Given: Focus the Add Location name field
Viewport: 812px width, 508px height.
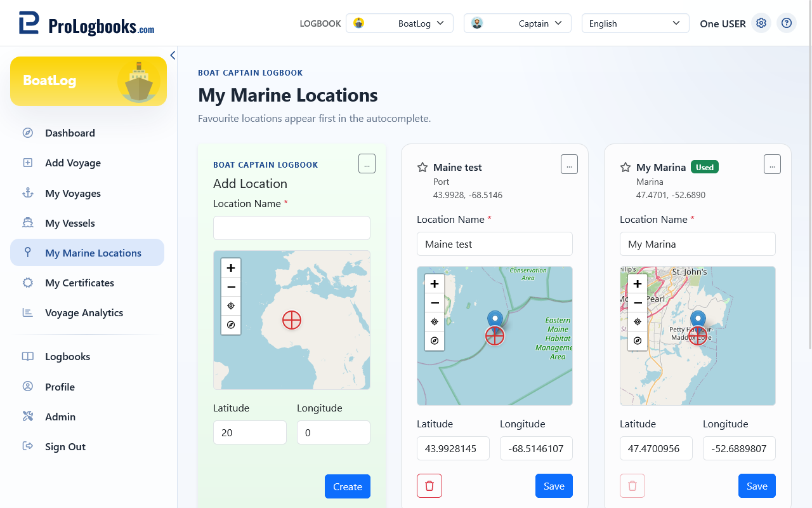Looking at the screenshot, I should (292, 228).
